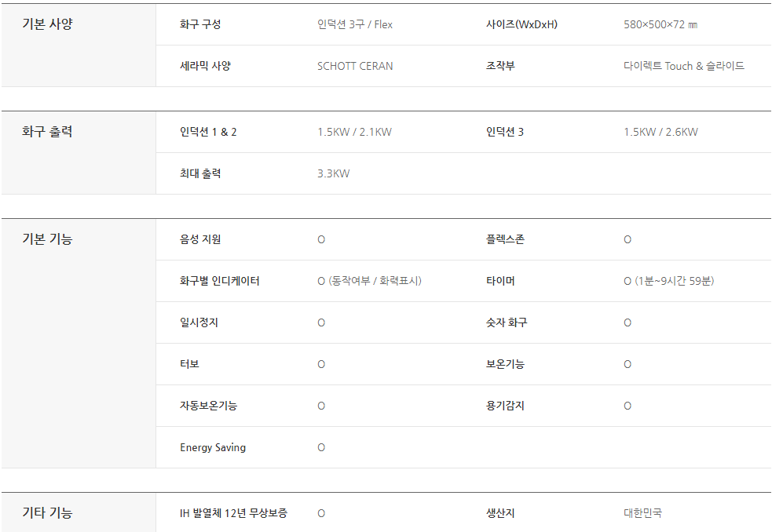
Task: Click the 기타 기능 section heading
Action: pyautogui.click(x=47, y=513)
